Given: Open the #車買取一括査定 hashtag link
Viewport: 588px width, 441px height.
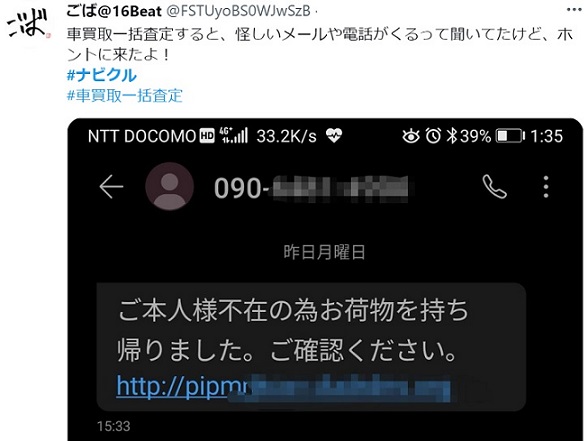Looking at the screenshot, I should click(x=124, y=96).
